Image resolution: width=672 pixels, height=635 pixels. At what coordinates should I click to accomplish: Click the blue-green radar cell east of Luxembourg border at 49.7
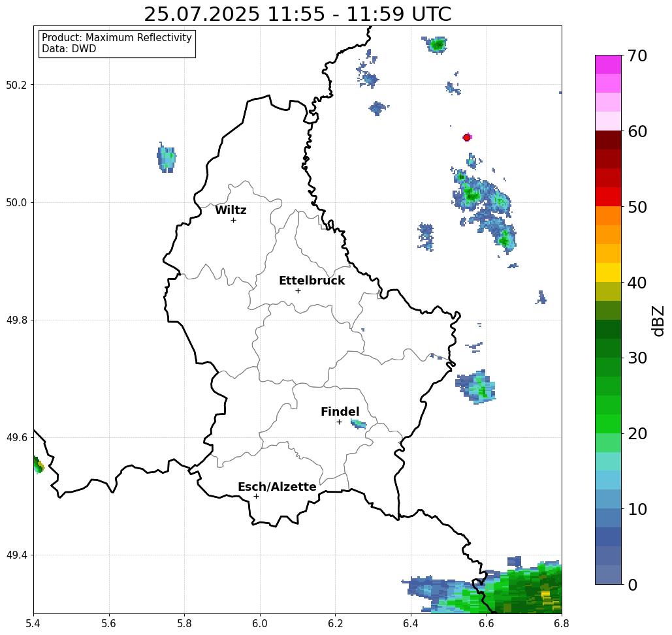476,387
